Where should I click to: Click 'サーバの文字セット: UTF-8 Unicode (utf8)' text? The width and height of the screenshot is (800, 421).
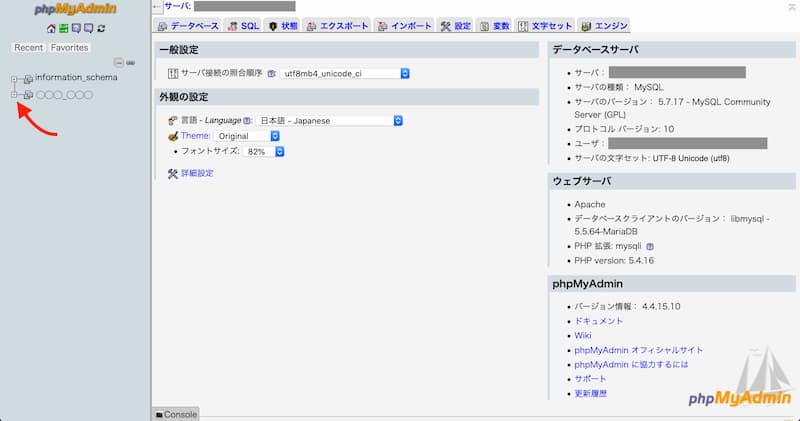(x=652, y=159)
